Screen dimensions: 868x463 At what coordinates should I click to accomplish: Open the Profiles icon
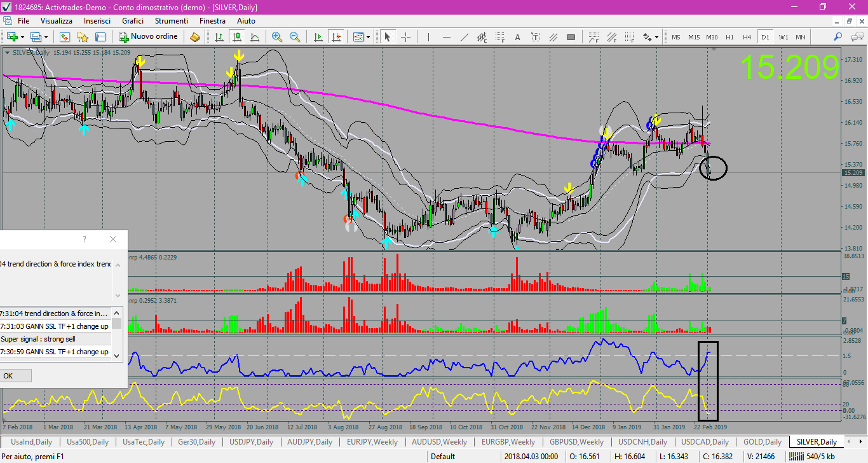tap(36, 37)
